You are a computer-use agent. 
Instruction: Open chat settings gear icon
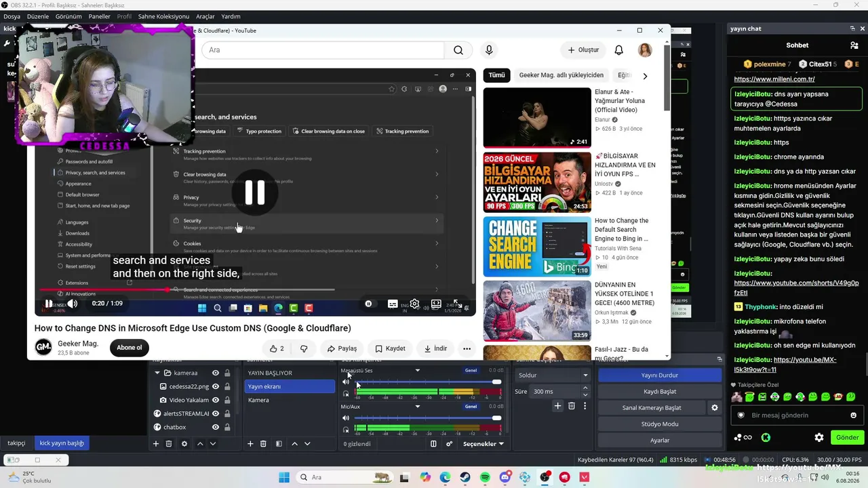click(x=818, y=438)
